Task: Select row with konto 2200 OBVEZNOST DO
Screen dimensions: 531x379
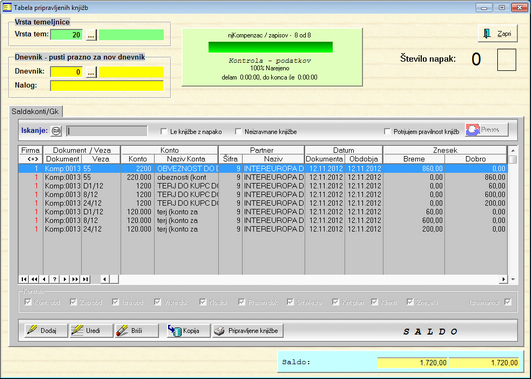Action: (x=263, y=168)
